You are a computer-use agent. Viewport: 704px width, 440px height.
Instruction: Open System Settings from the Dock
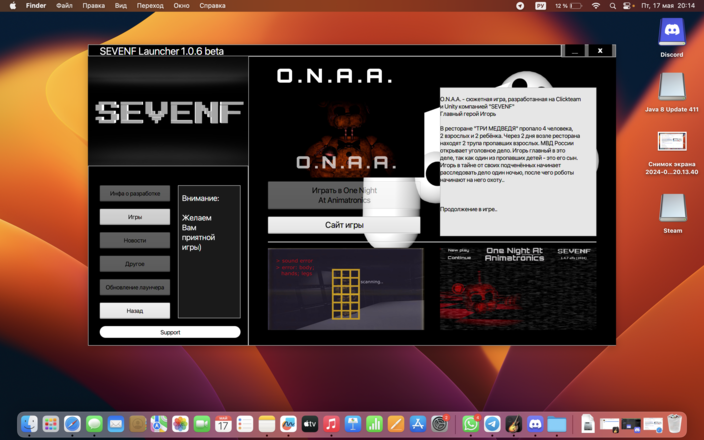tap(440, 424)
